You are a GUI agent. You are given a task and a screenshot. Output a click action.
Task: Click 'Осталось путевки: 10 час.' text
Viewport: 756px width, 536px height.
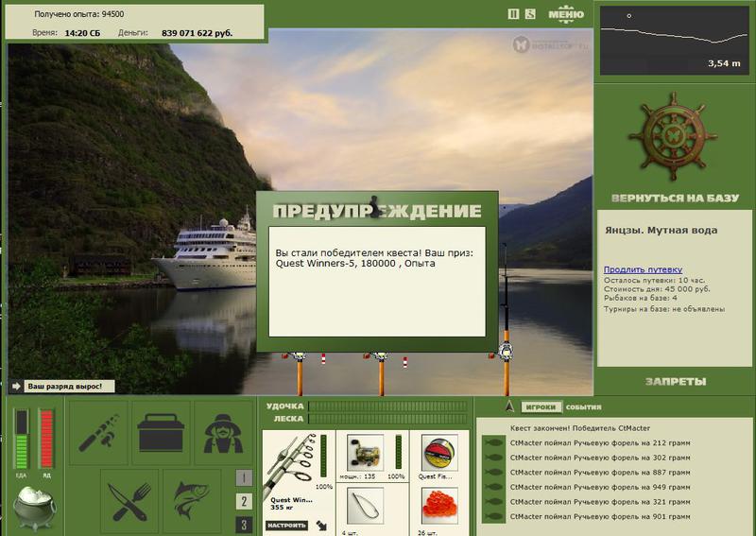point(654,280)
